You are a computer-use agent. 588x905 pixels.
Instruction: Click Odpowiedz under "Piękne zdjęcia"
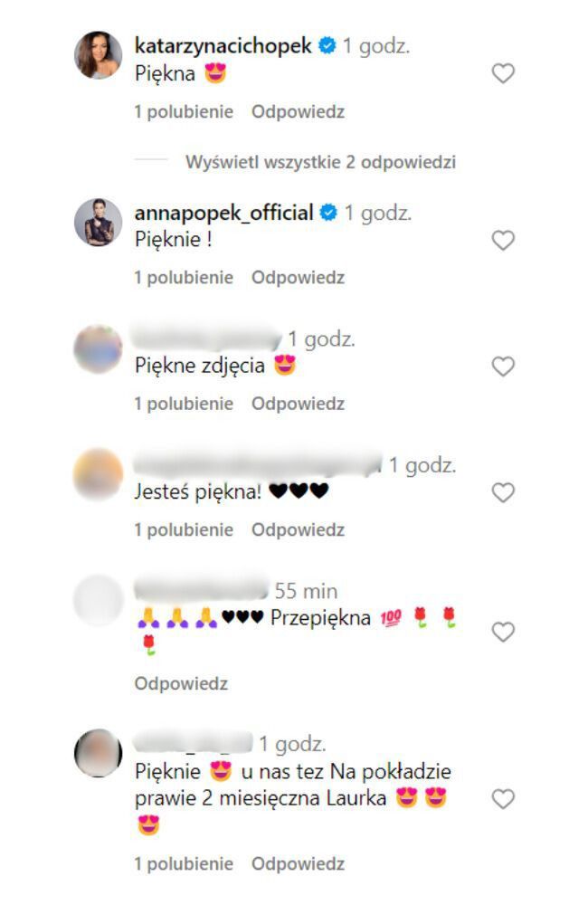click(x=298, y=404)
